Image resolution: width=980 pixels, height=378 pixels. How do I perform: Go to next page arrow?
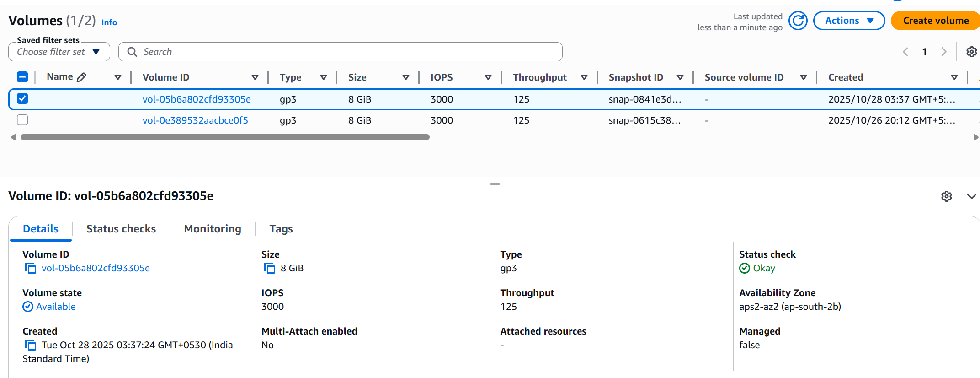(x=943, y=52)
